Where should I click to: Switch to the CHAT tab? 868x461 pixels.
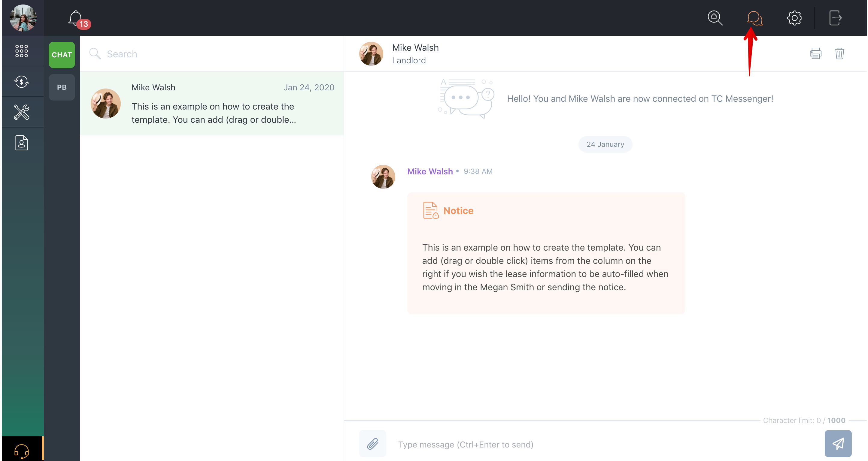(x=62, y=55)
